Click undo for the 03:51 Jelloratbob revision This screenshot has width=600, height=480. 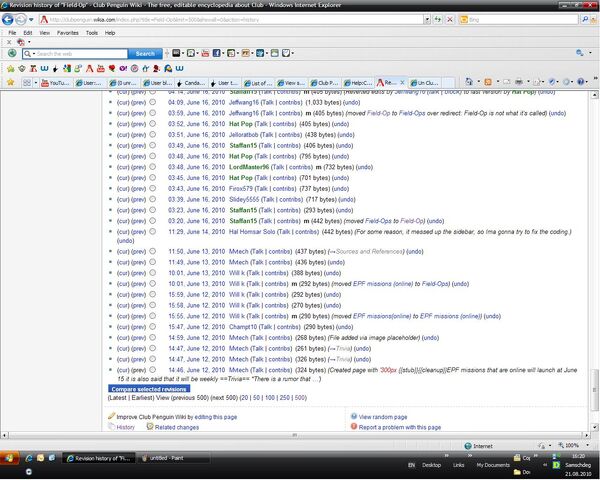[346, 135]
